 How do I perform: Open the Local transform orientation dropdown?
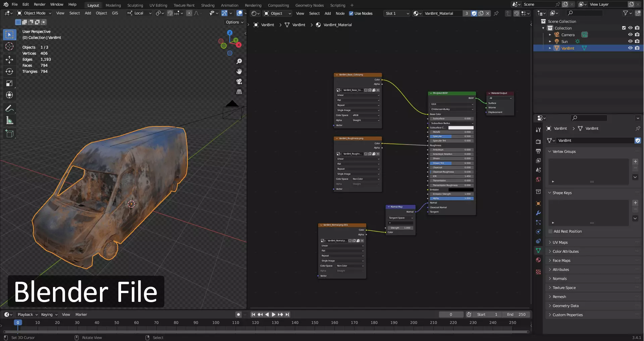[139, 13]
